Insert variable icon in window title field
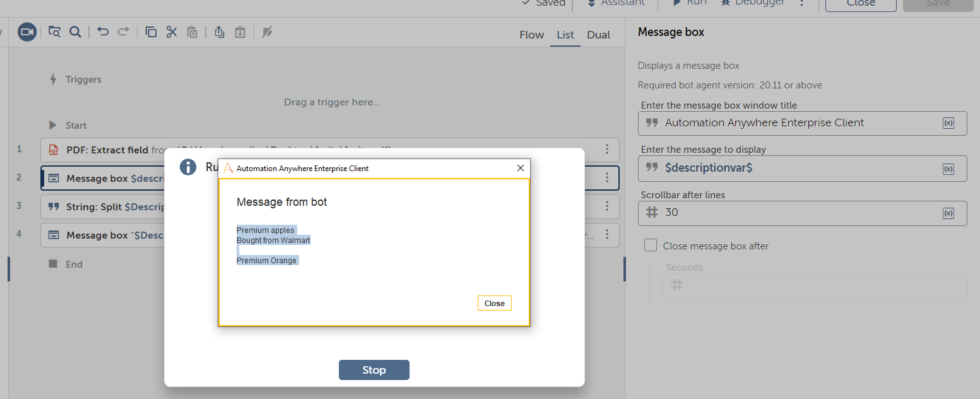 (948, 123)
